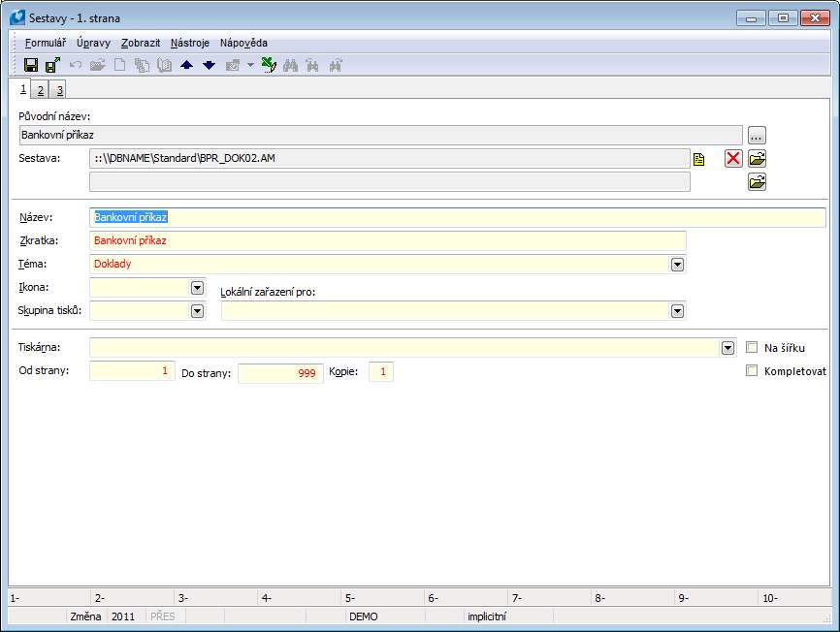This screenshot has height=632, width=840.
Task: Open folder icon beside second empty path field
Action: [x=757, y=182]
